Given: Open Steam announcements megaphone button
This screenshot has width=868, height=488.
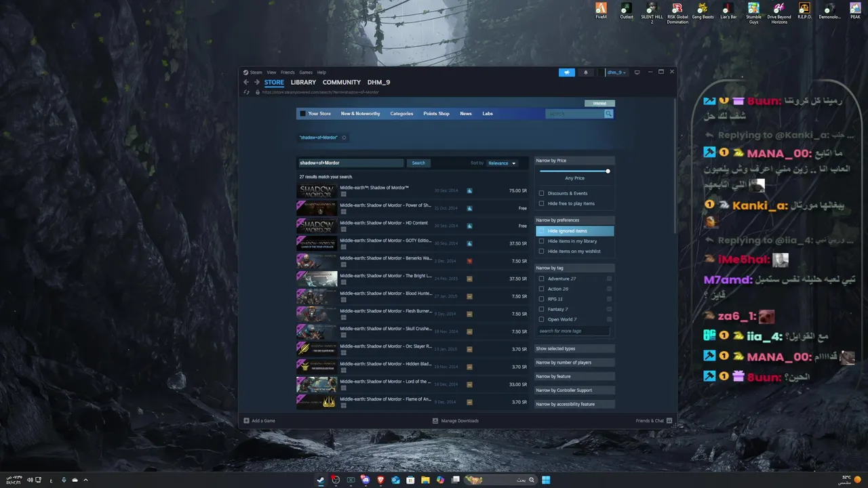Looking at the screenshot, I should tap(567, 73).
